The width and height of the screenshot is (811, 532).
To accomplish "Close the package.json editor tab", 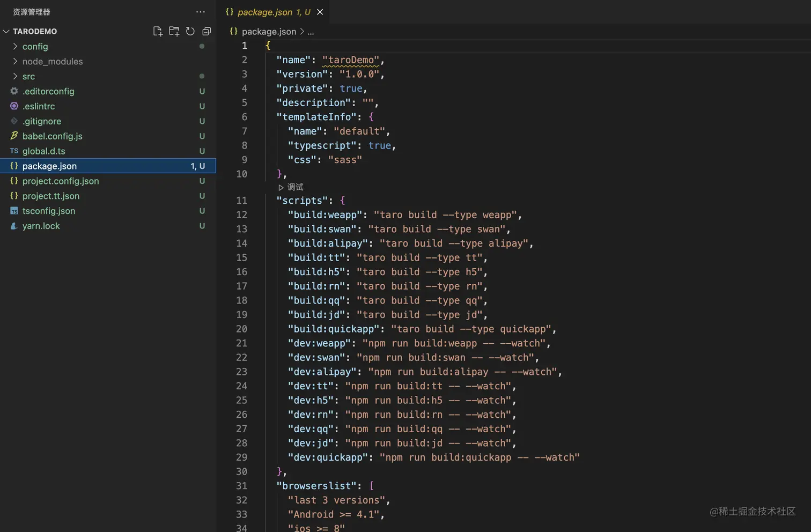I will coord(320,12).
